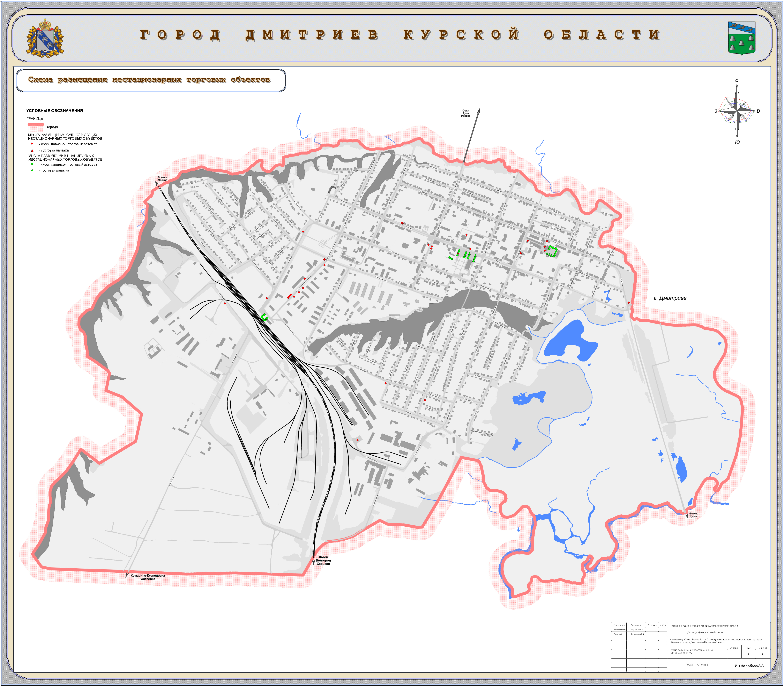Click the compass letter З on the left

click(x=716, y=111)
